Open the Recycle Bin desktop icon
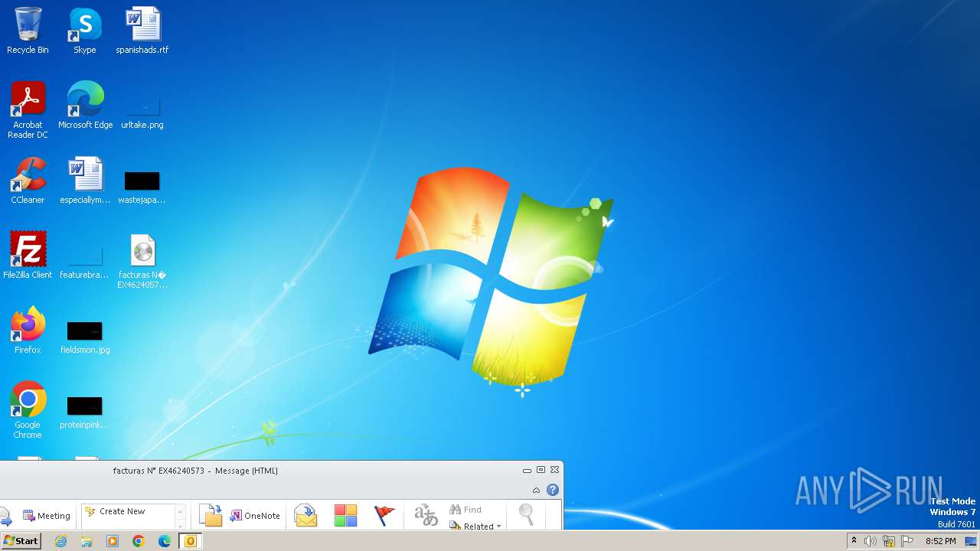Image resolution: width=980 pixels, height=551 pixels. 28,31
